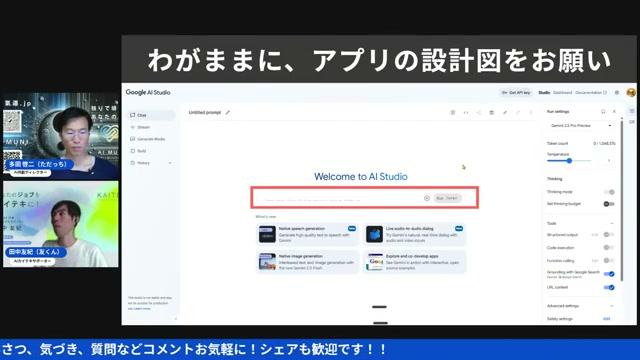Click the Token count value text
The height and width of the screenshot is (360, 640).
[604, 144]
